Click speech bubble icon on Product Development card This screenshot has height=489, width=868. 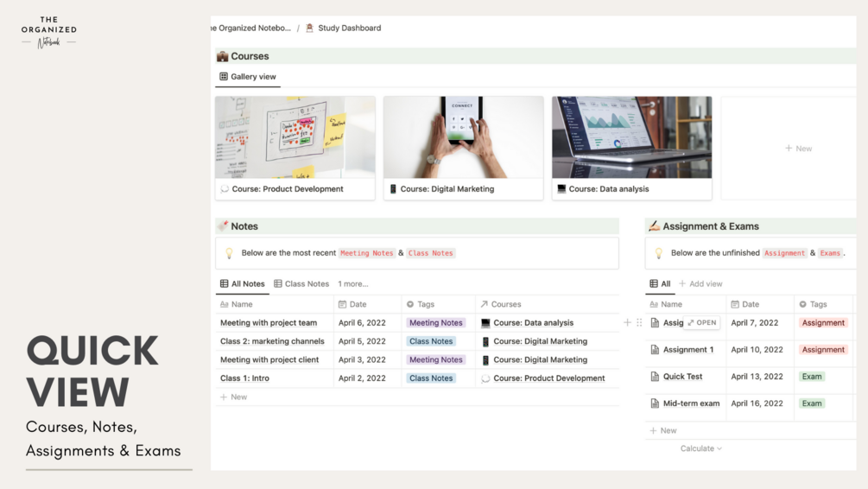[x=225, y=189]
